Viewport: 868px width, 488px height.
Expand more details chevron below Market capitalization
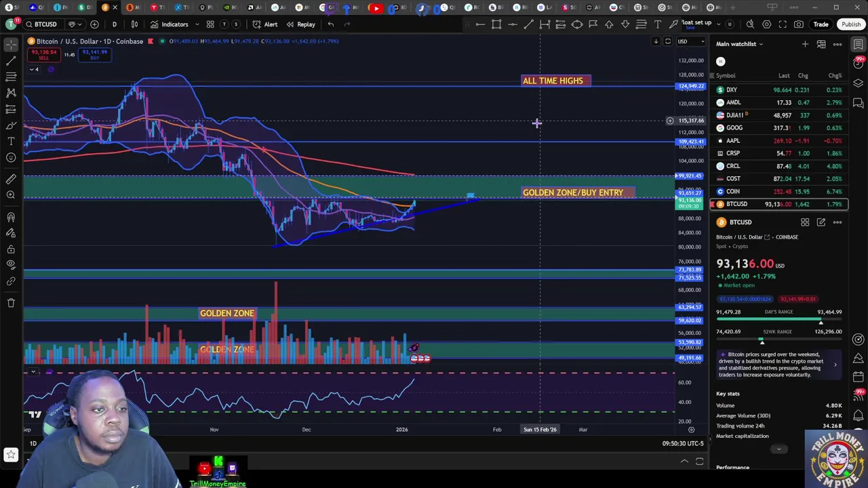click(778, 449)
